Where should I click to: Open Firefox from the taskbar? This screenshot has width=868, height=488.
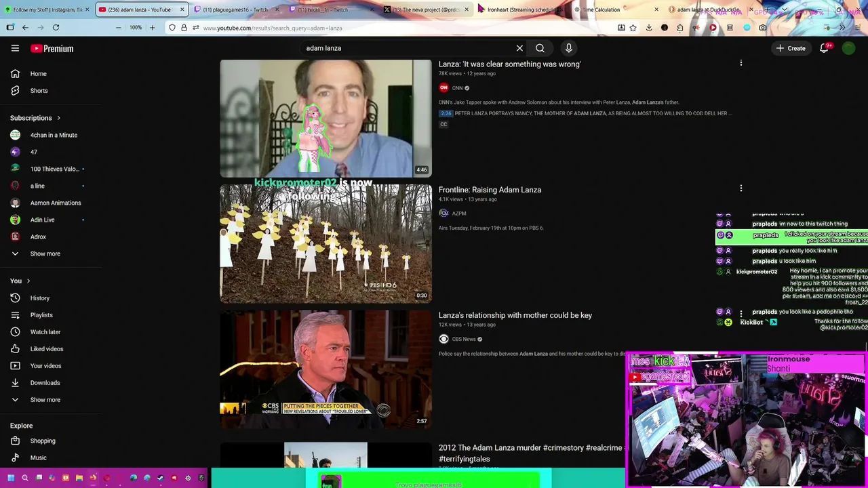tap(93, 478)
